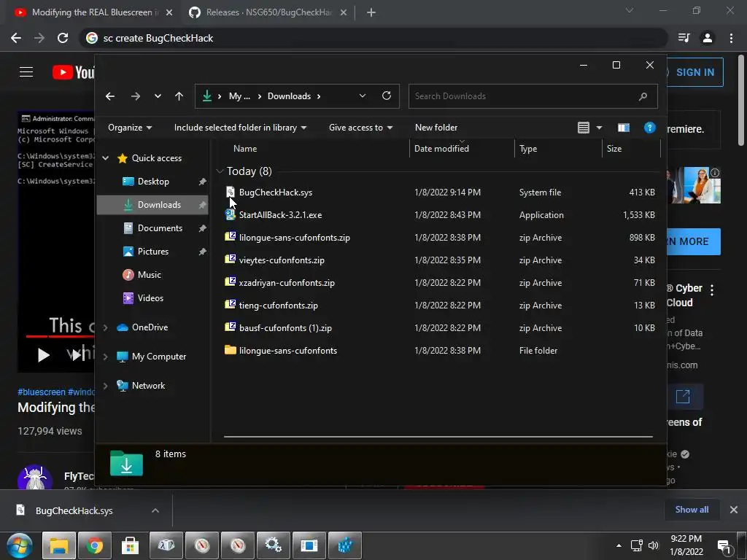Viewport: 747px width, 560px height.
Task: Open a new Chrome tab
Action: tap(371, 13)
